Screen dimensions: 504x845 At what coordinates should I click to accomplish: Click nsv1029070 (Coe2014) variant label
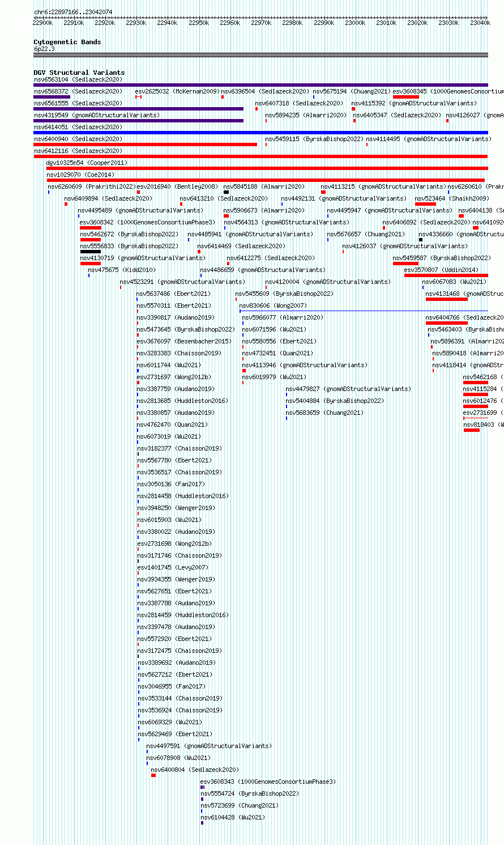tap(80, 175)
